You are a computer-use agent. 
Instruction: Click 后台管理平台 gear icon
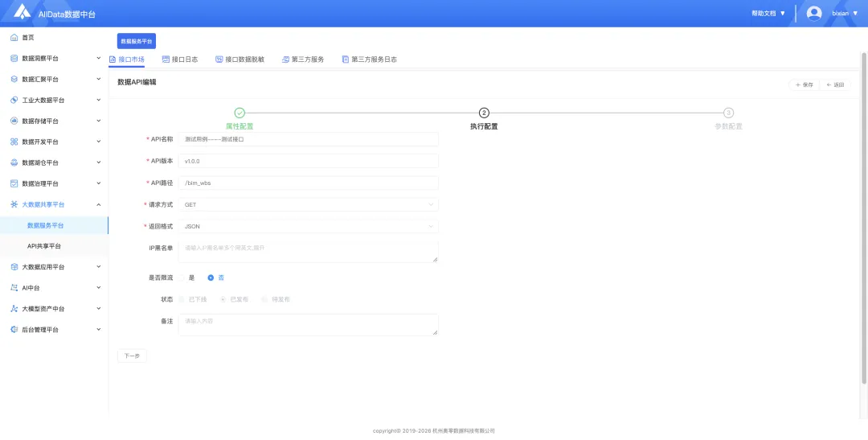(x=14, y=330)
